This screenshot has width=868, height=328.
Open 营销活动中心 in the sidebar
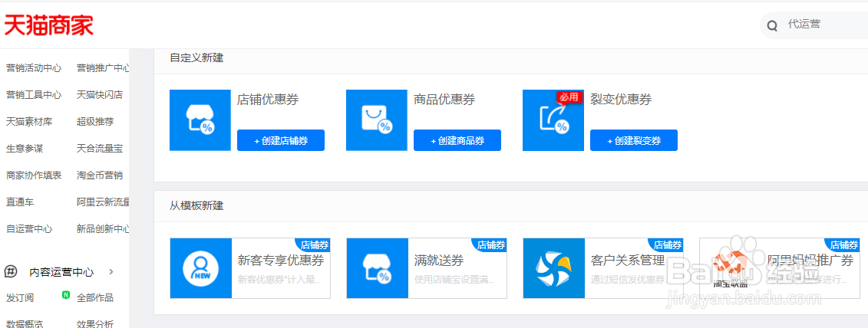[34, 68]
